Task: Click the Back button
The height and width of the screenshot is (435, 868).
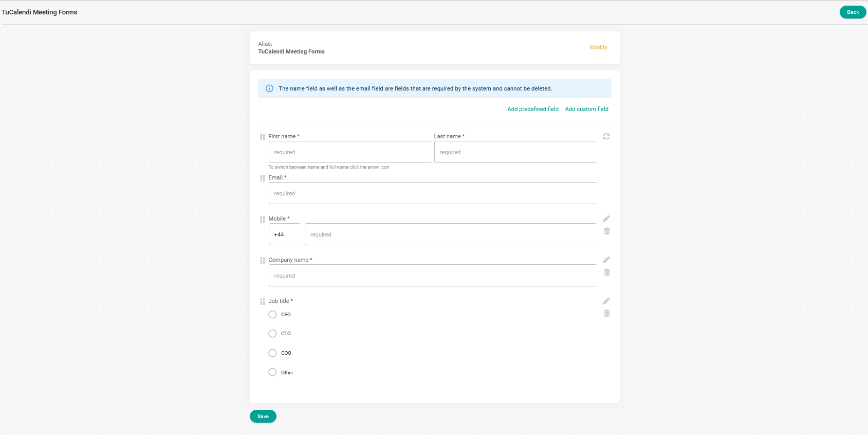Action: (853, 12)
